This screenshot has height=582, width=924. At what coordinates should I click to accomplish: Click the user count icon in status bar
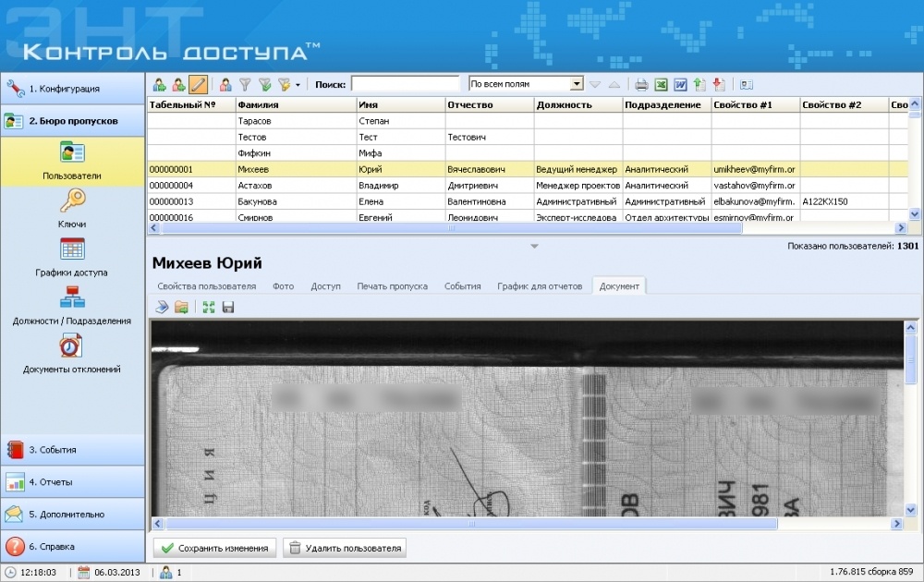tap(166, 572)
